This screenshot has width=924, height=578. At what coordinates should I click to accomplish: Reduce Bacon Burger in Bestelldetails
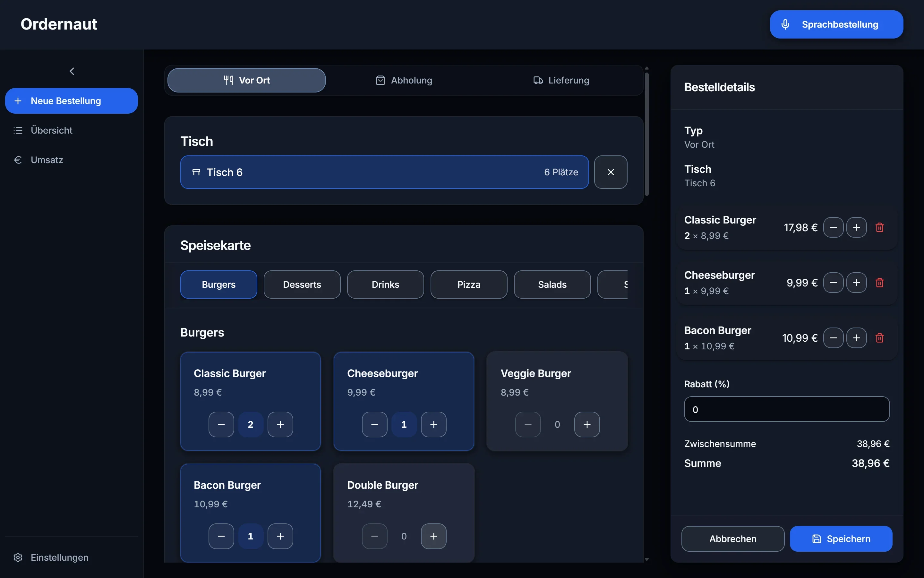pyautogui.click(x=834, y=338)
